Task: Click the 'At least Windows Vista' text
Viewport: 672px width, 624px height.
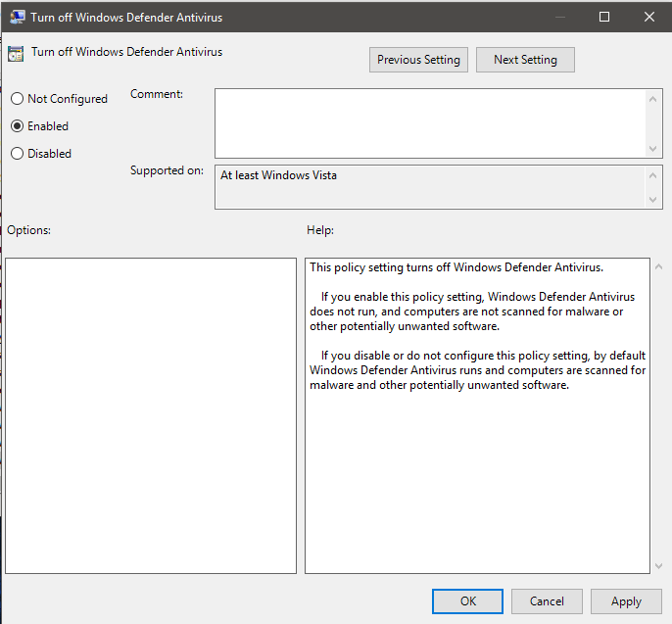Action: pyautogui.click(x=278, y=175)
